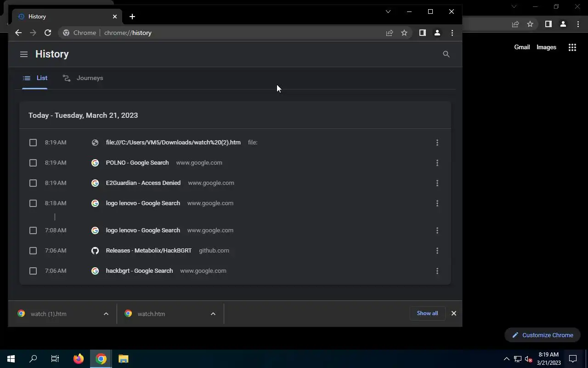
Task: Reload the chrome://history page
Action: point(48,33)
